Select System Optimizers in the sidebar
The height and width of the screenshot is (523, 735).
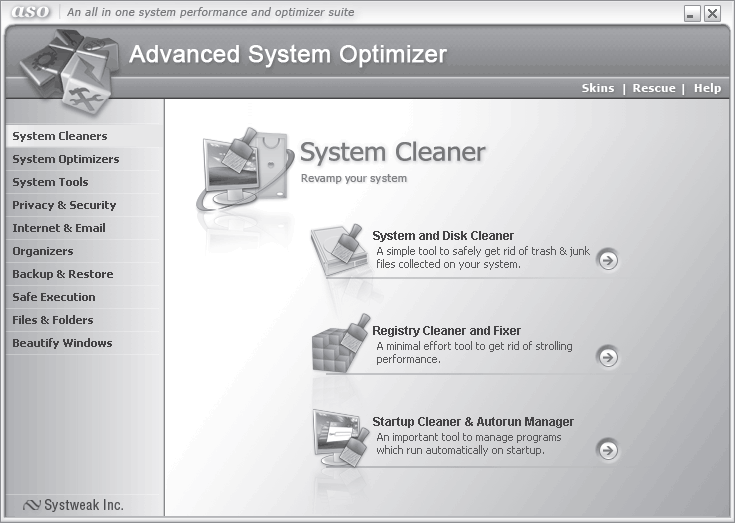(65, 159)
